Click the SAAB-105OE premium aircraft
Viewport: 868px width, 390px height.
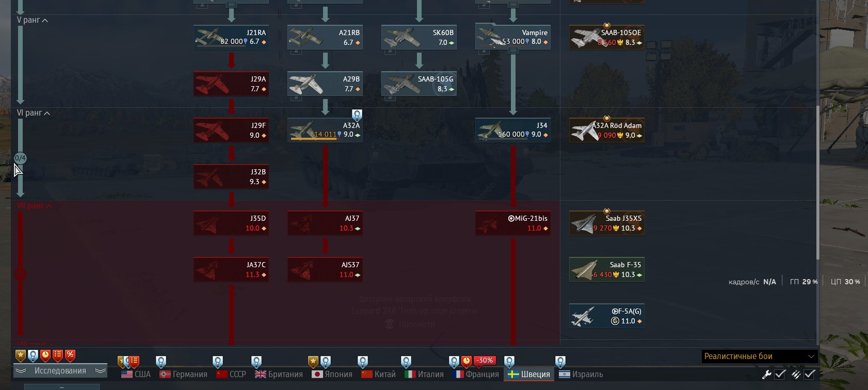point(606,38)
